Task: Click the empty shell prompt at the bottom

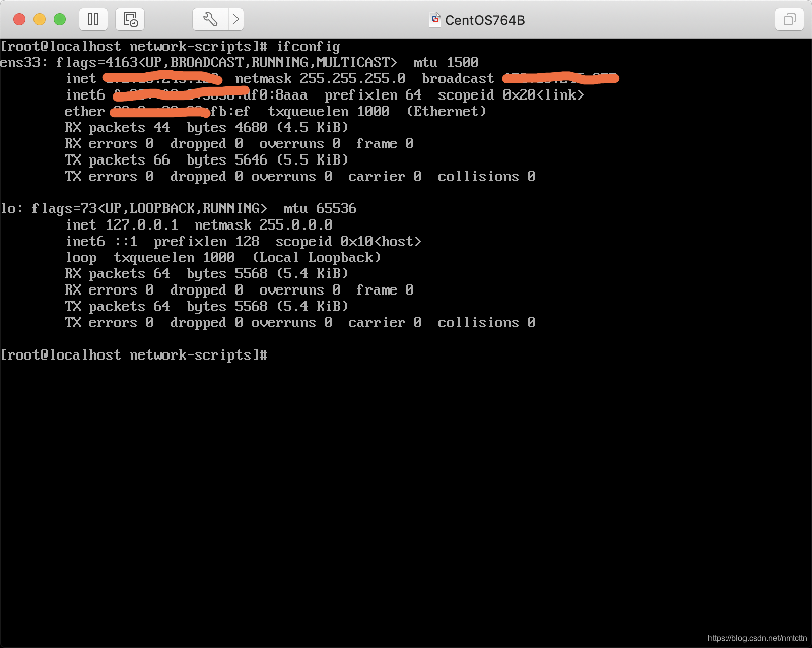Action: click(133, 355)
